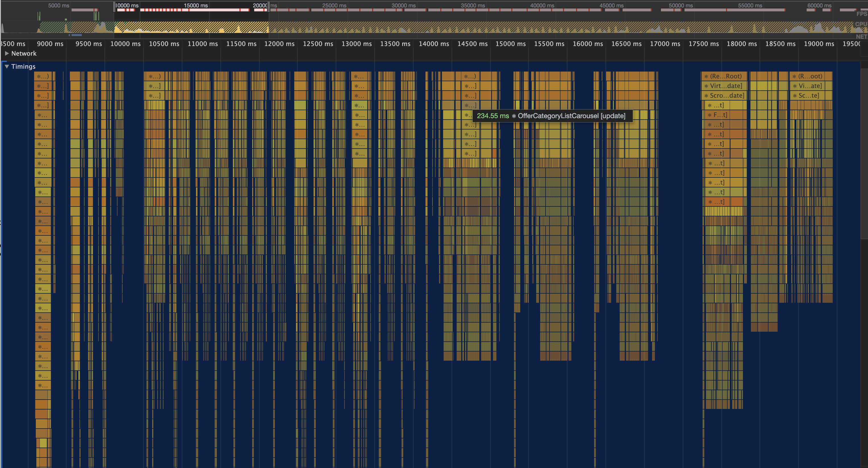Click the 50000 ms overview marker

click(681, 5)
